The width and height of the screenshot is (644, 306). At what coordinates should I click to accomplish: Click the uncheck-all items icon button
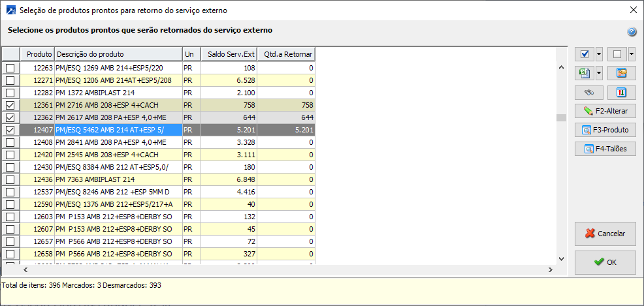tap(617, 54)
